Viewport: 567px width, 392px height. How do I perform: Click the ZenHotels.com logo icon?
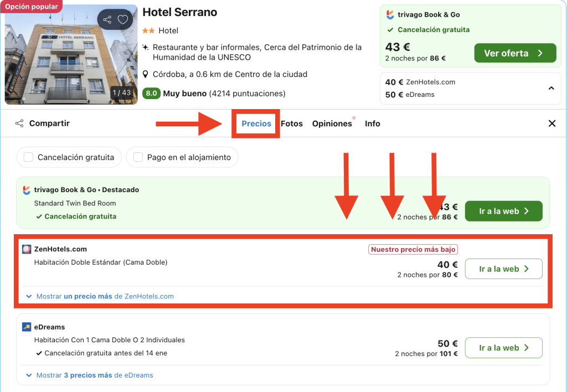coord(27,249)
